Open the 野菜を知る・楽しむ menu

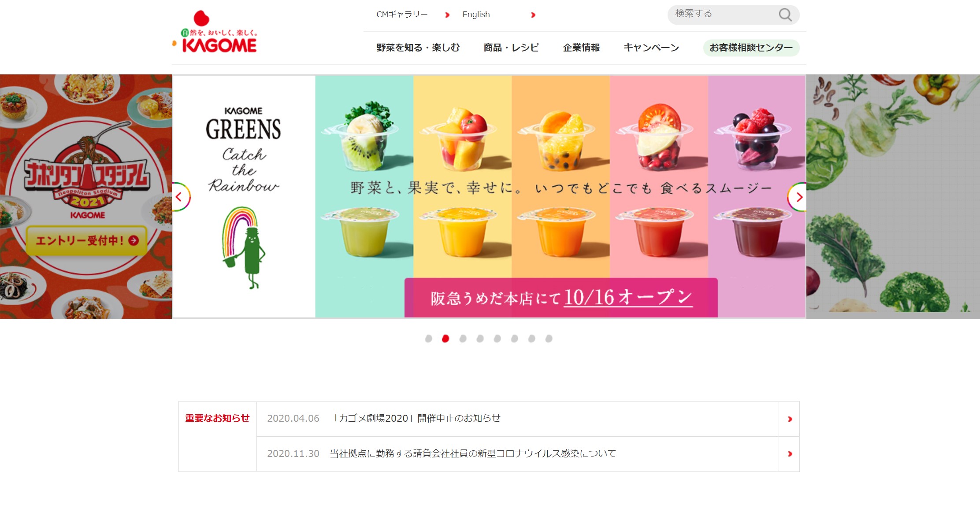[418, 48]
